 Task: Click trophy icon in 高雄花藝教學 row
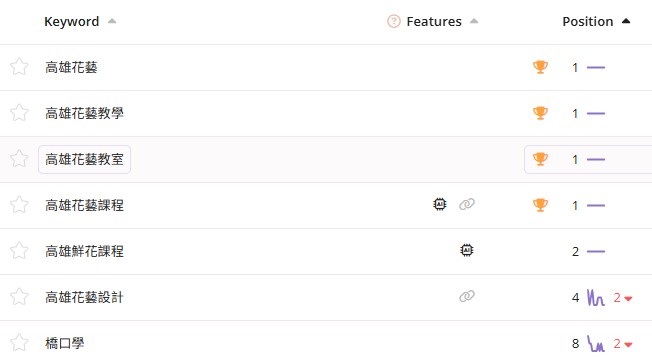540,113
